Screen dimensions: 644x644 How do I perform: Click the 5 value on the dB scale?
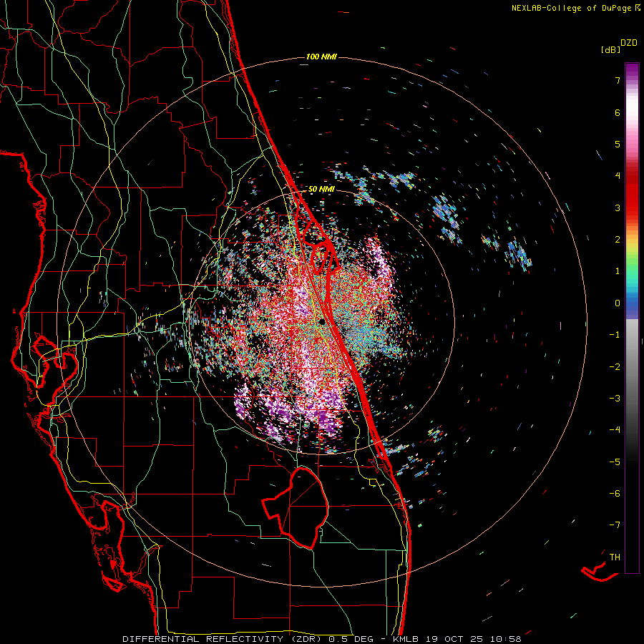(618, 144)
